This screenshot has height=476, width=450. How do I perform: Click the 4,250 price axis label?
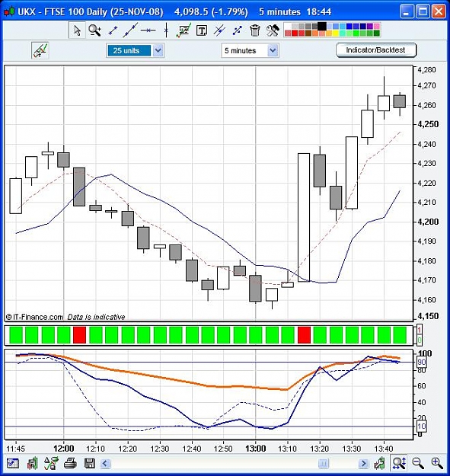pyautogui.click(x=428, y=124)
